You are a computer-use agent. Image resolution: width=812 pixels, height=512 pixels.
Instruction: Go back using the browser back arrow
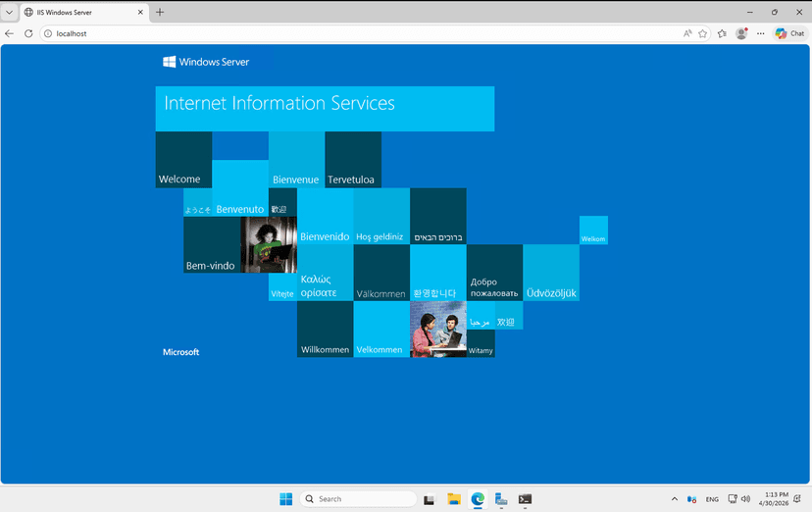point(10,33)
